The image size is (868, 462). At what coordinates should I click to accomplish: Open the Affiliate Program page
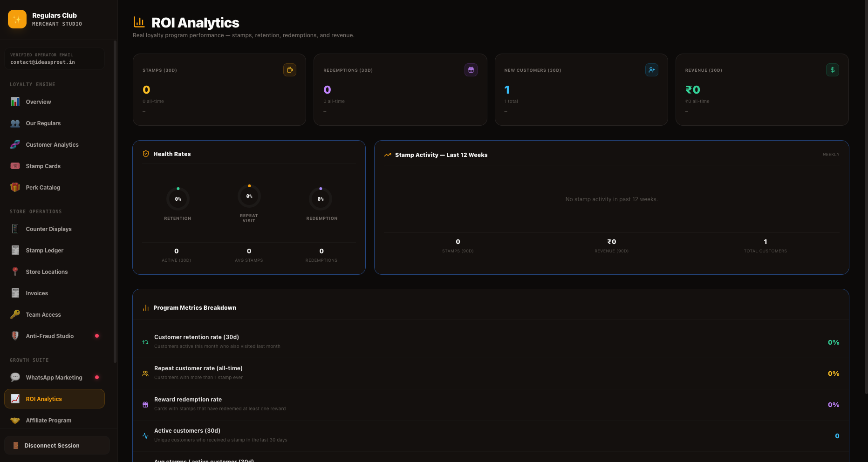55,420
